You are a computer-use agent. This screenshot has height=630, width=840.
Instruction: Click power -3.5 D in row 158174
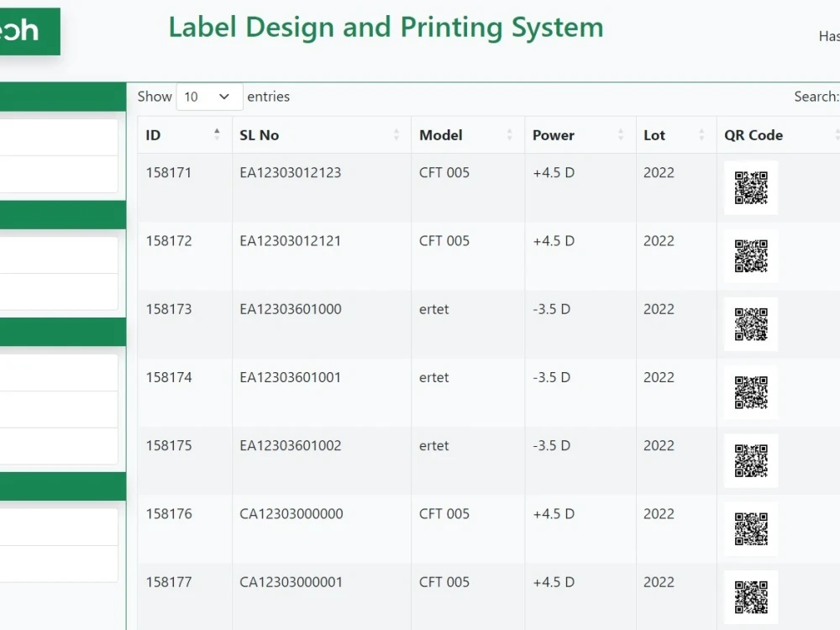tap(551, 377)
